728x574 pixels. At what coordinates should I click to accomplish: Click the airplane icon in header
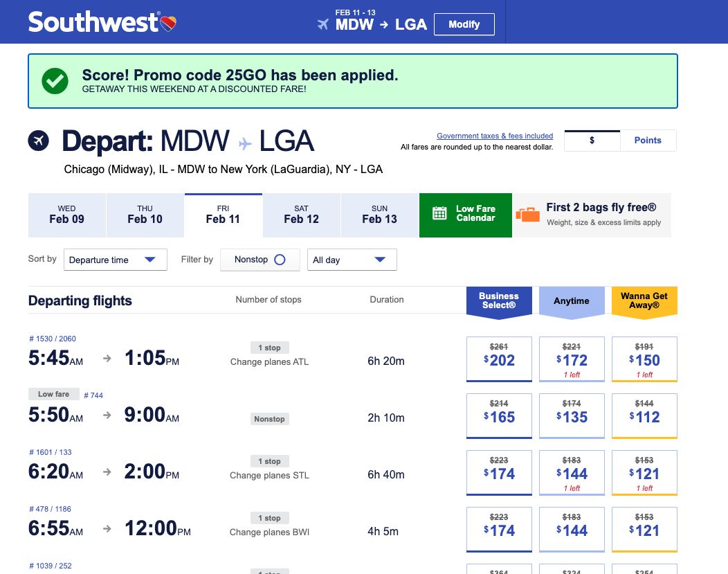point(322,24)
